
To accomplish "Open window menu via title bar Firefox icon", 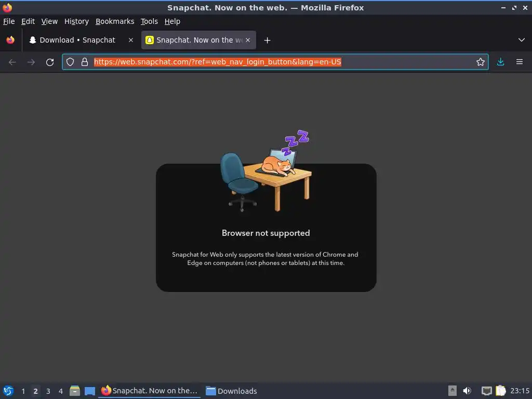I will [x=7, y=7].
